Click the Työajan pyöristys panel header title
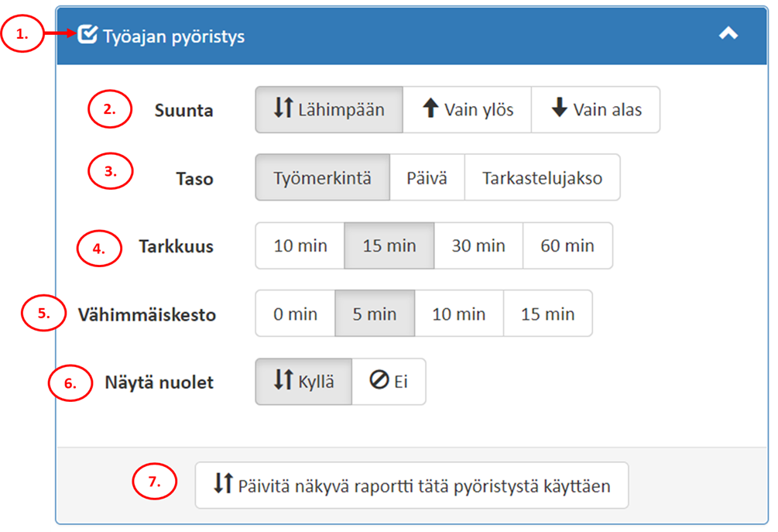Viewport: 778px width, 532px height. point(173,36)
